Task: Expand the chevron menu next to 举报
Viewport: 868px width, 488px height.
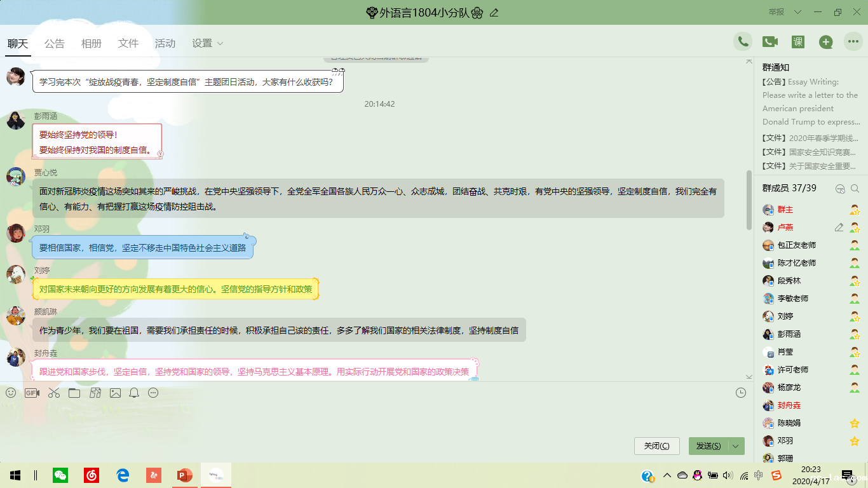Action: click(x=798, y=12)
